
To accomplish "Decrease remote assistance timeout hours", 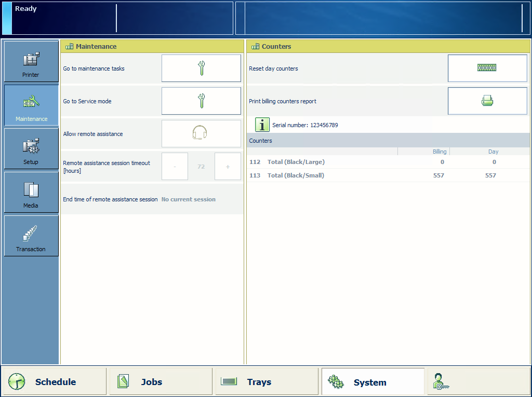I will [175, 167].
